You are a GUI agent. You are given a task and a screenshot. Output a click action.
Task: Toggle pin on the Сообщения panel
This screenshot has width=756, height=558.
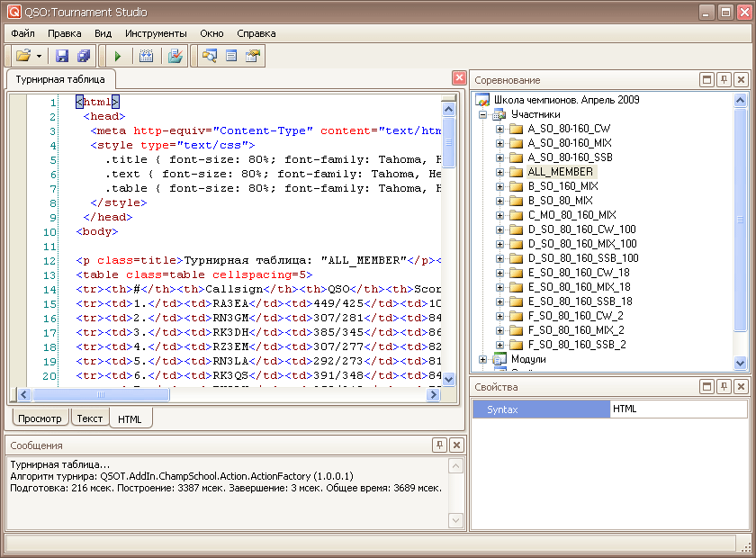439,445
